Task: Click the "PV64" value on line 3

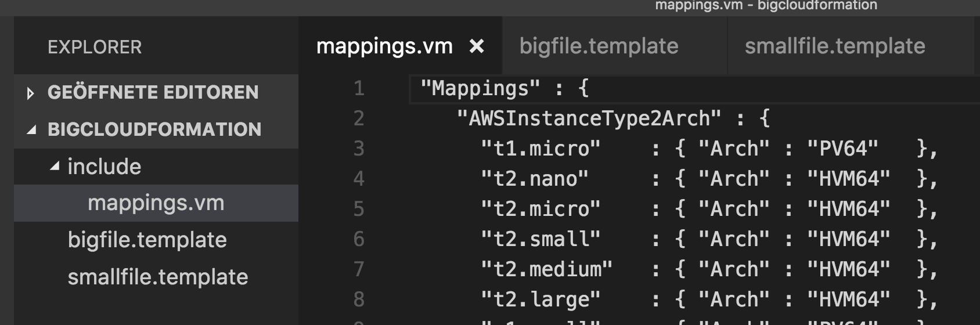Action: [x=842, y=149]
